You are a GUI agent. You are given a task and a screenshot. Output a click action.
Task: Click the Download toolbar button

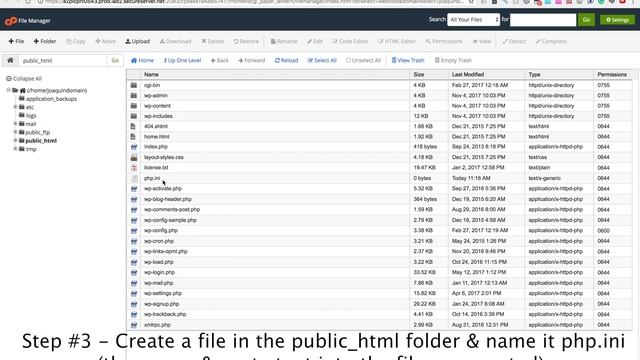pyautogui.click(x=176, y=41)
